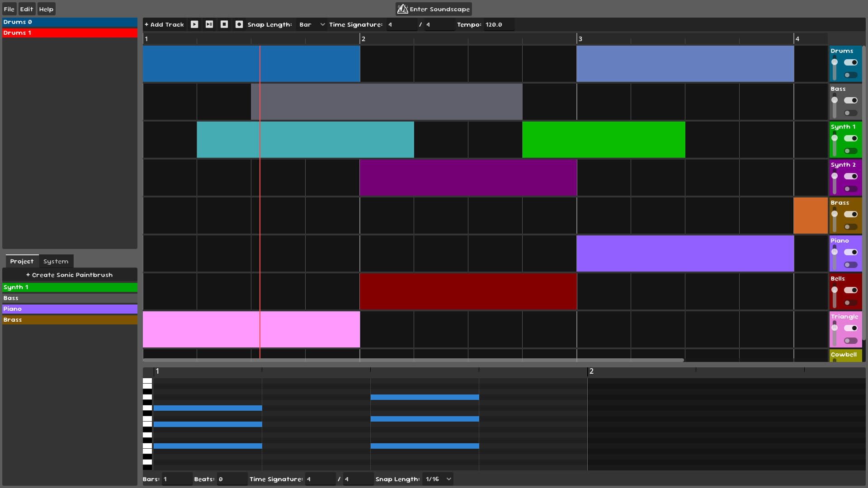Click the Pause playback icon
Viewport: 868px width, 488px height.
tap(209, 24)
